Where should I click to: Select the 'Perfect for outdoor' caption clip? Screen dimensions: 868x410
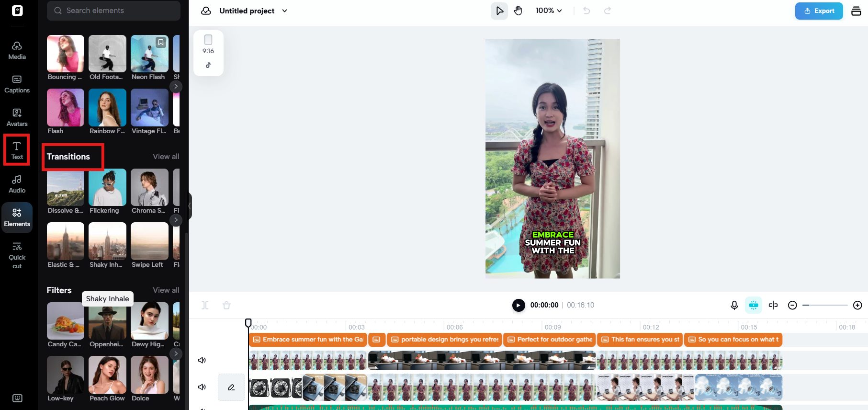coord(550,340)
